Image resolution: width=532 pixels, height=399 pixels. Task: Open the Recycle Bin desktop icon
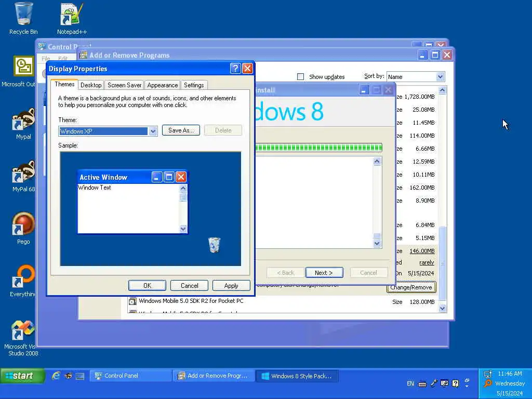[23, 19]
